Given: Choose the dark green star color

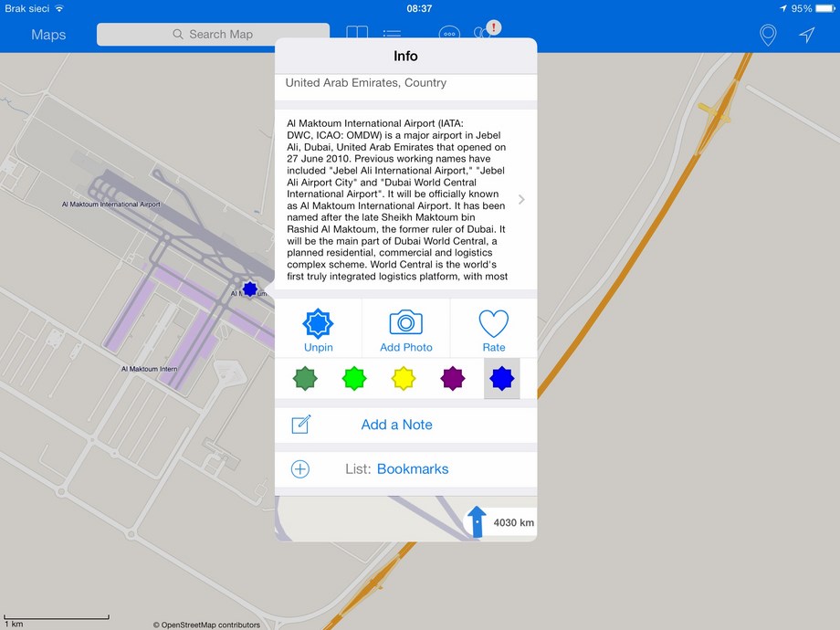Looking at the screenshot, I should click(305, 378).
